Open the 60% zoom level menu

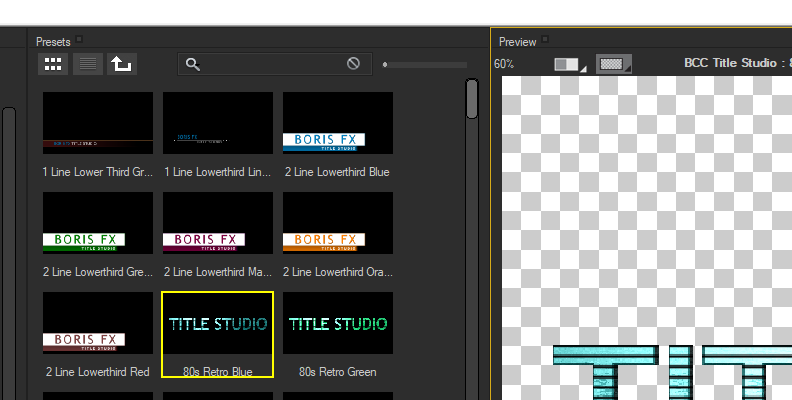pos(504,64)
